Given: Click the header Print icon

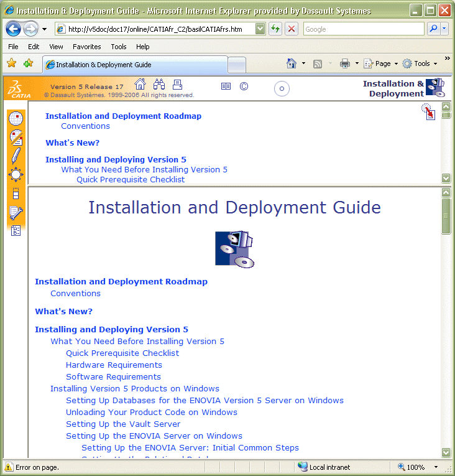Looking at the screenshot, I should pyautogui.click(x=177, y=85).
